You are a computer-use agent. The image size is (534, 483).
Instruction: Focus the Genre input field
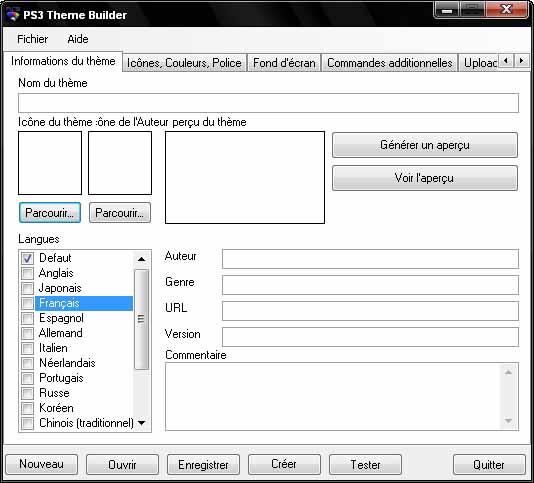coord(371,285)
